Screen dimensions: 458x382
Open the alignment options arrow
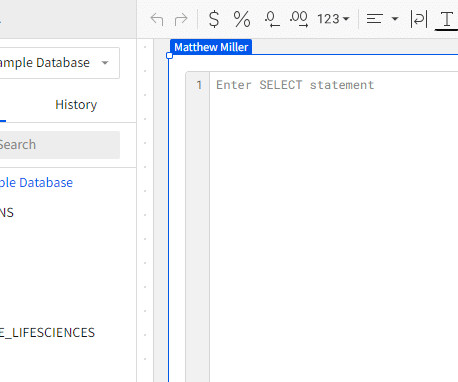click(395, 19)
